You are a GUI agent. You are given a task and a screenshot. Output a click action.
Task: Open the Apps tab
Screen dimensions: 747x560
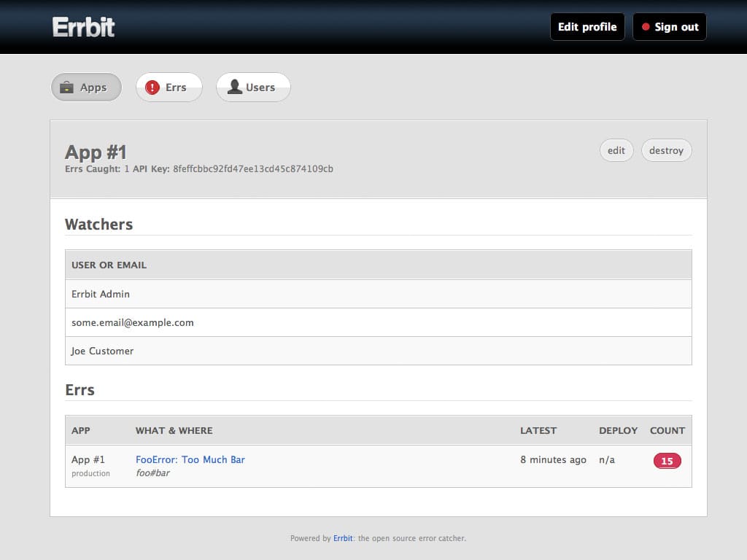tap(86, 87)
